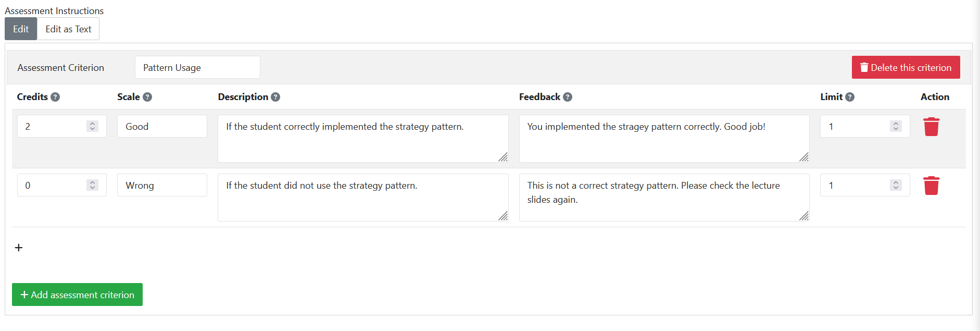Delete the Wrong scale row via trash icon
The height and width of the screenshot is (331, 980).
(931, 186)
